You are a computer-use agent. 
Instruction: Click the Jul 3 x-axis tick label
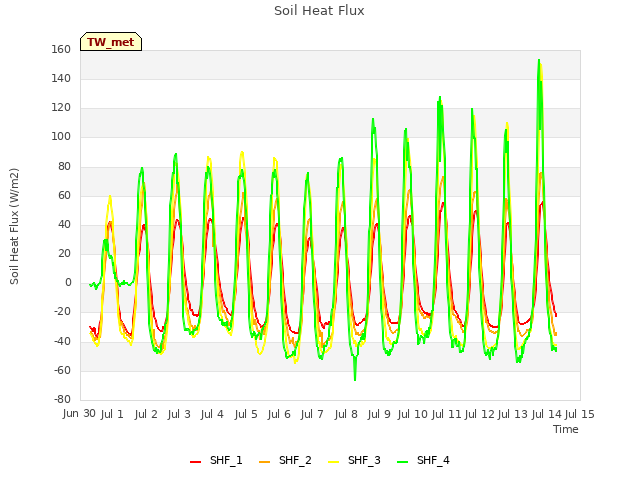[x=179, y=414]
